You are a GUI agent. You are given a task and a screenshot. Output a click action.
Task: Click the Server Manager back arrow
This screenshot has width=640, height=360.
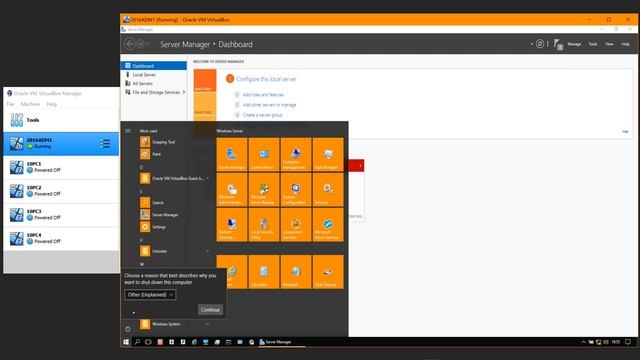(130, 44)
